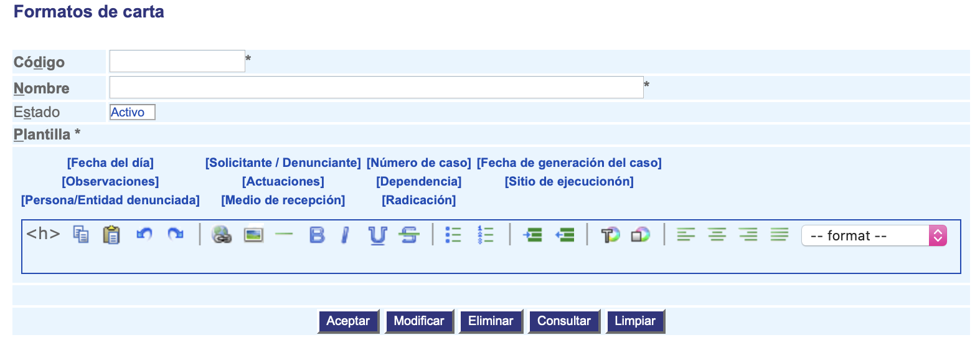980x350 pixels.
Task: Click the Código input field
Action: pyautogui.click(x=177, y=61)
